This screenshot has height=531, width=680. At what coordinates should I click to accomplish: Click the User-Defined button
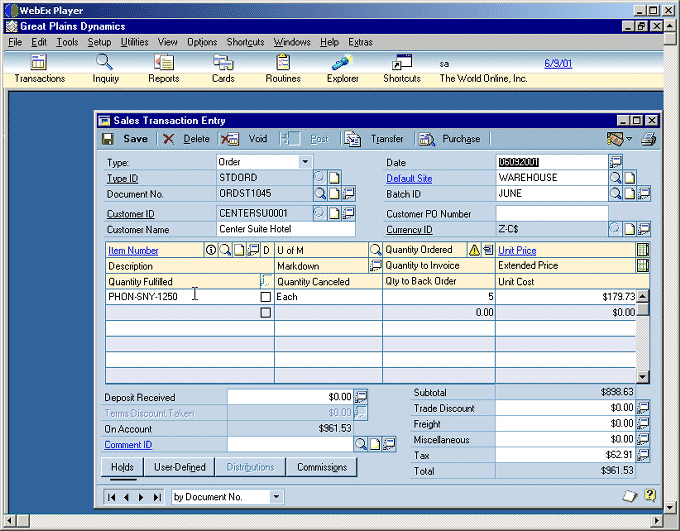pyautogui.click(x=180, y=467)
